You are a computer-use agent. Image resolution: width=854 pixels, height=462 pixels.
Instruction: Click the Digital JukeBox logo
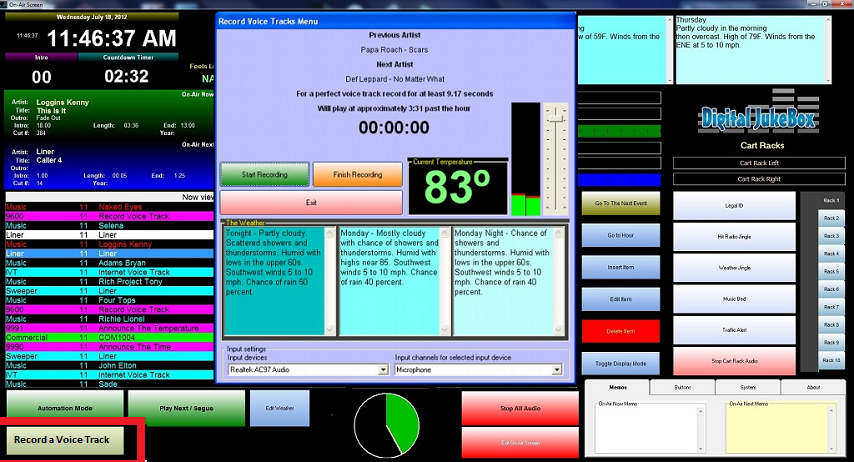tap(757, 119)
